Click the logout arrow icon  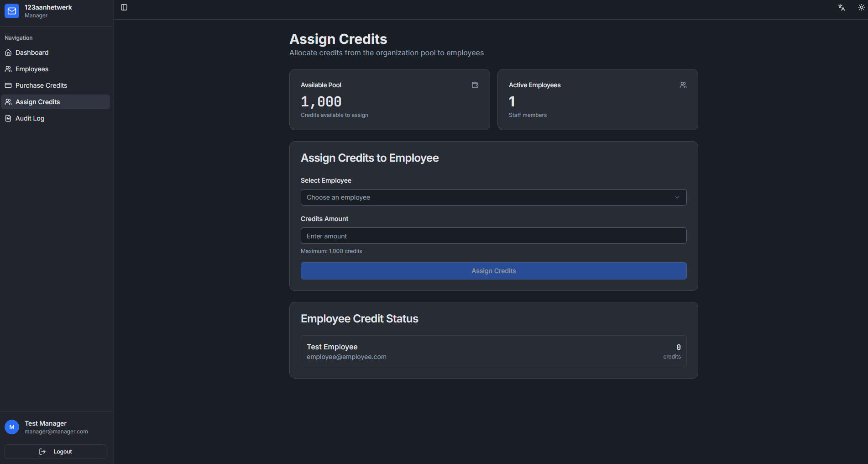[x=42, y=451]
